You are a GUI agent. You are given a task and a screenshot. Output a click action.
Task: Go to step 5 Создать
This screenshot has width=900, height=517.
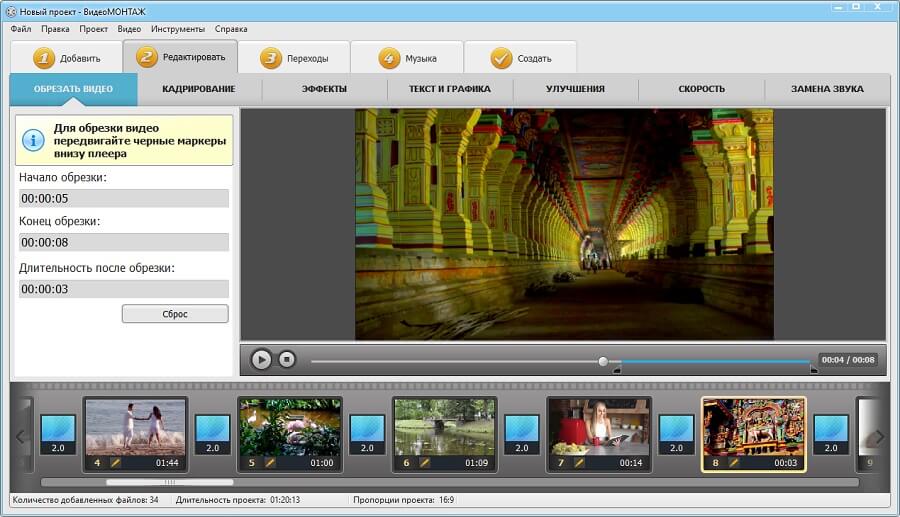(x=521, y=58)
